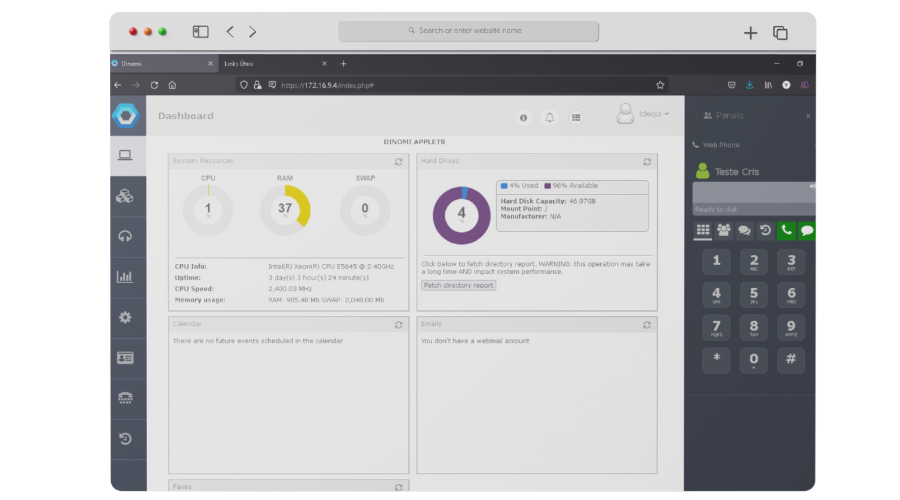900x500 pixels.
Task: Tap the hash key on keypad
Action: coord(791,360)
